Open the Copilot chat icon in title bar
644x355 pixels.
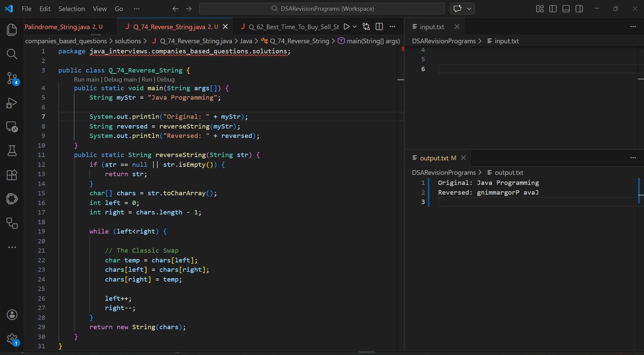click(x=458, y=9)
